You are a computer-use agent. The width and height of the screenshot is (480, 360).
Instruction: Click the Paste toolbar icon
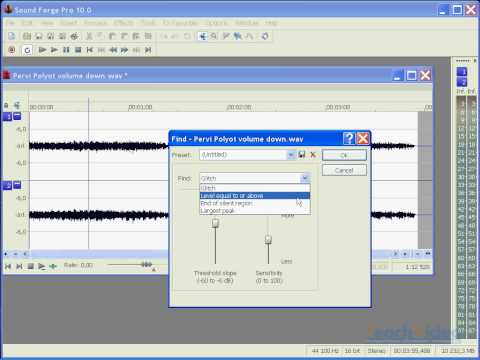(x=112, y=36)
